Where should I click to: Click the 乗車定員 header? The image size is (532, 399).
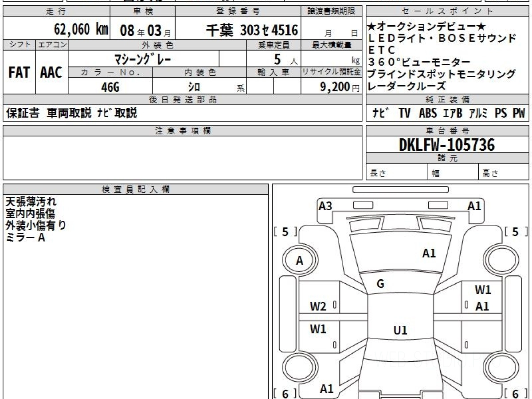(274, 45)
